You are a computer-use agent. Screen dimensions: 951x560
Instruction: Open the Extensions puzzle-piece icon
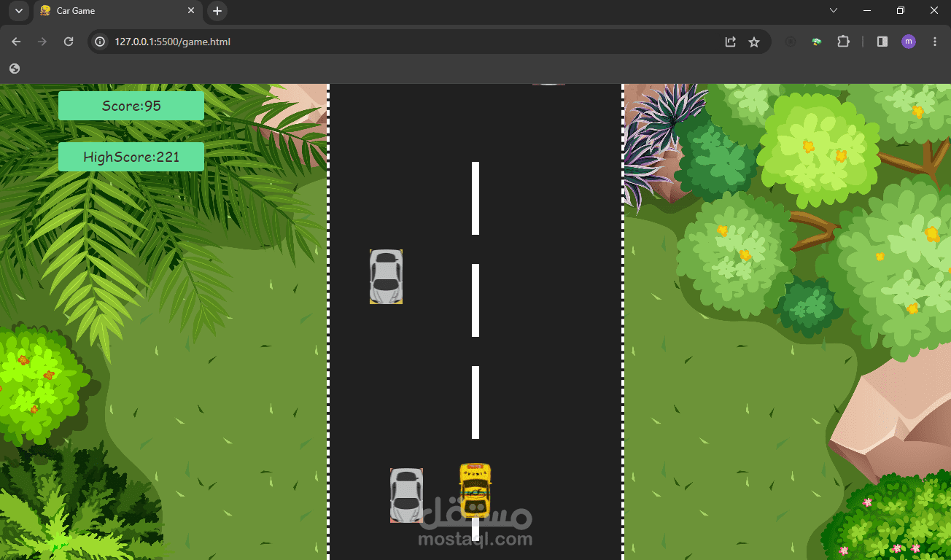[x=844, y=42]
